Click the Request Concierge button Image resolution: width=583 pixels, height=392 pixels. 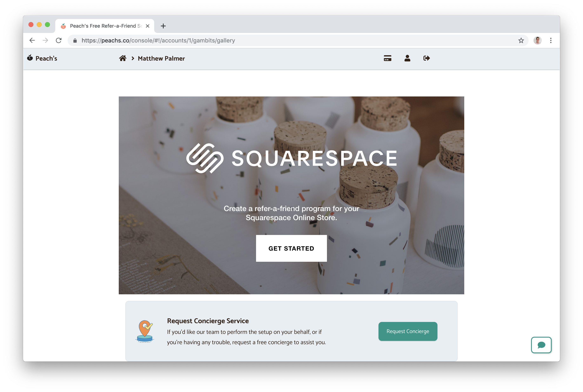click(x=408, y=331)
